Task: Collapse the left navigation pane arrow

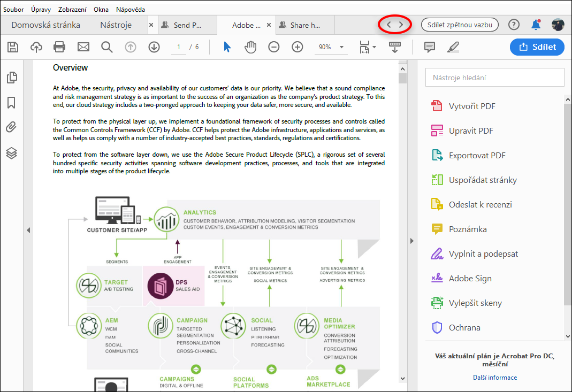Action: click(x=28, y=230)
